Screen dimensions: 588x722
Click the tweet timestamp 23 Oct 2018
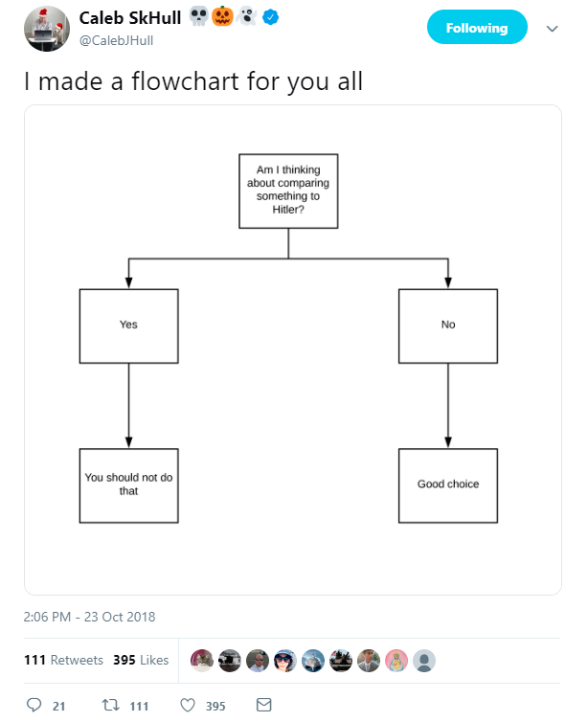89,617
